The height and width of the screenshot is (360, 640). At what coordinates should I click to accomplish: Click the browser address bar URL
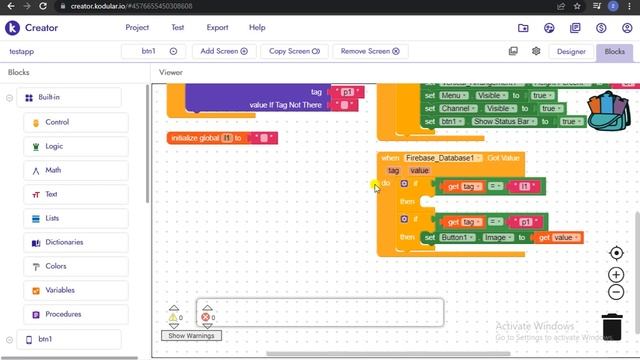[x=131, y=6]
